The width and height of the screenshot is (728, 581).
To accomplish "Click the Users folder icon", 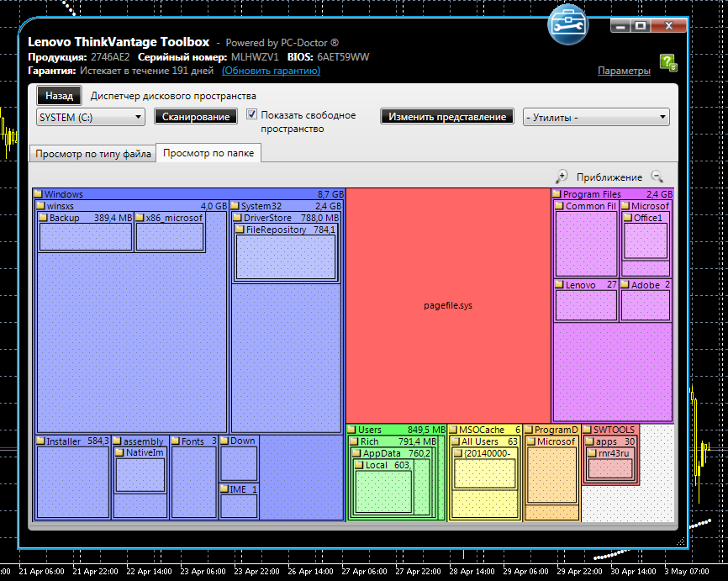I will pos(352,430).
